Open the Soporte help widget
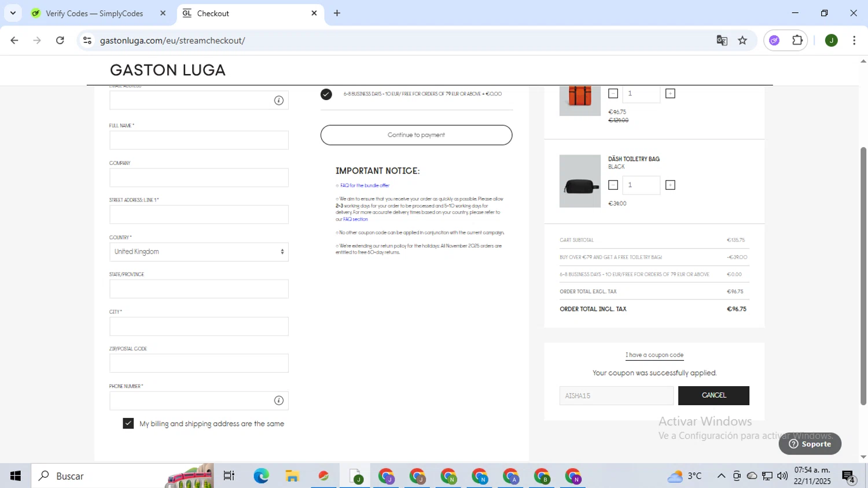The height and width of the screenshot is (488, 868). pyautogui.click(x=810, y=444)
